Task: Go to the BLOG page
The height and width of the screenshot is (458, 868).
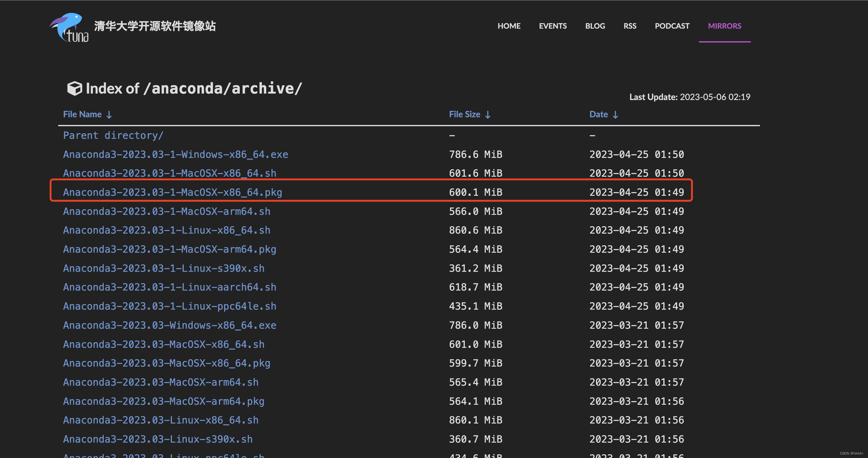Action: (595, 26)
